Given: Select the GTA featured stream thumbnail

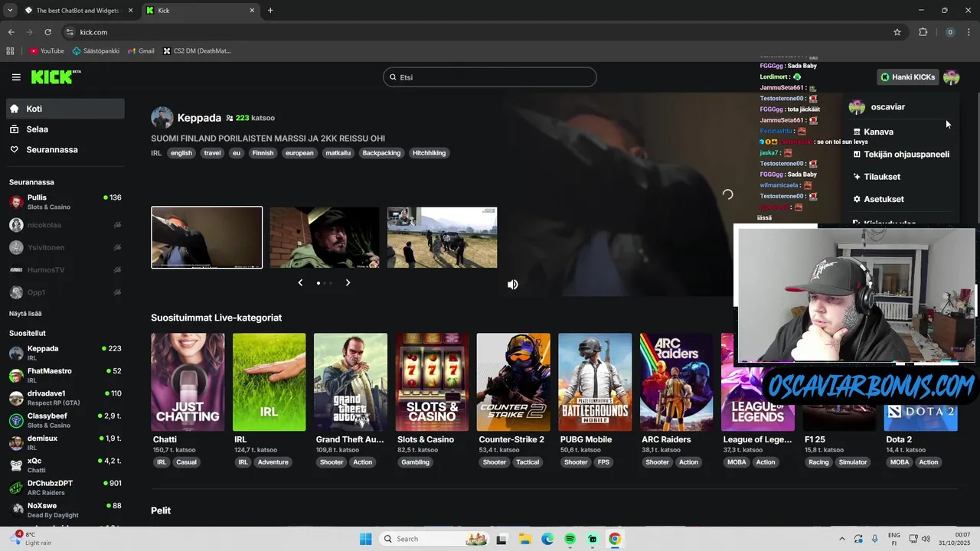Looking at the screenshot, I should coord(443,237).
